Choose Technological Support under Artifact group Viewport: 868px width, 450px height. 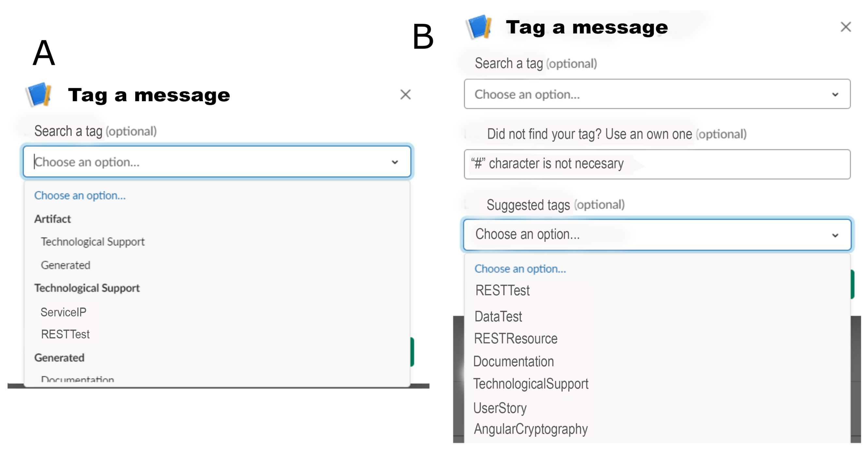[x=93, y=241]
